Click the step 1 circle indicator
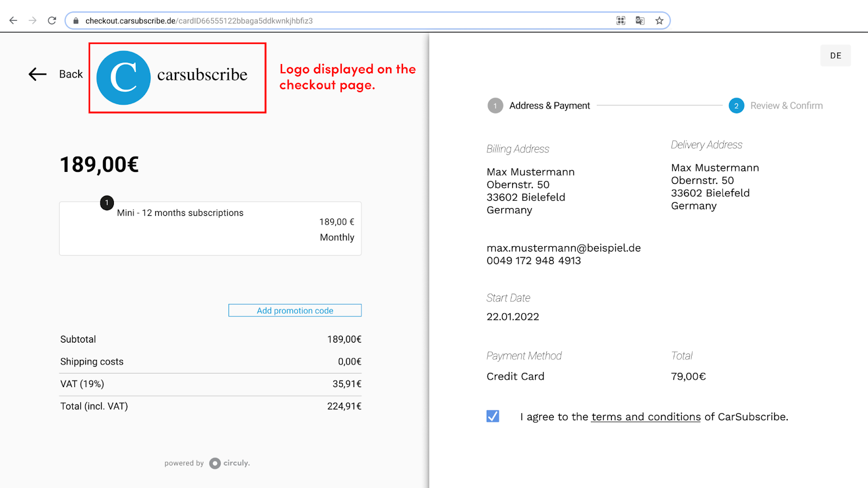Image resolution: width=868 pixels, height=488 pixels. pyautogui.click(x=495, y=106)
